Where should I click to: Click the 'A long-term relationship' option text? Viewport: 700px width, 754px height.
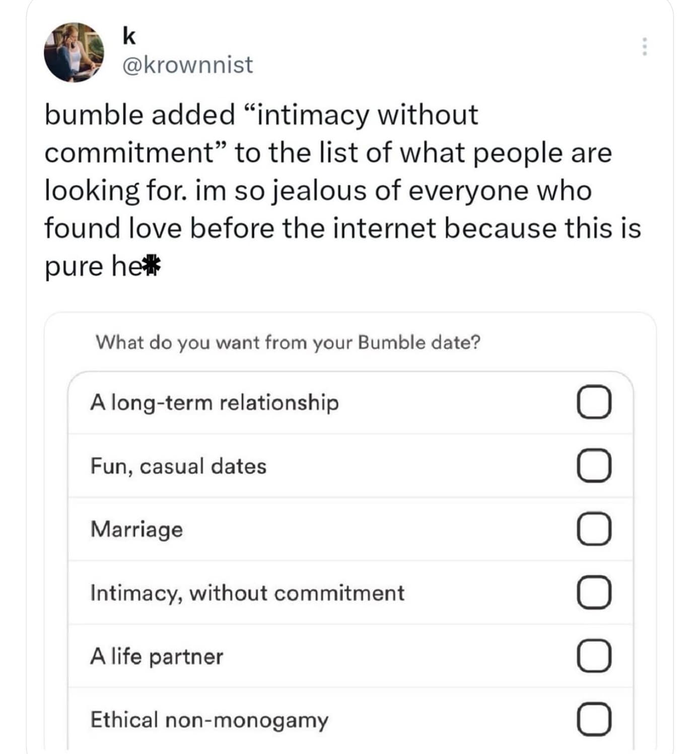coord(215,403)
